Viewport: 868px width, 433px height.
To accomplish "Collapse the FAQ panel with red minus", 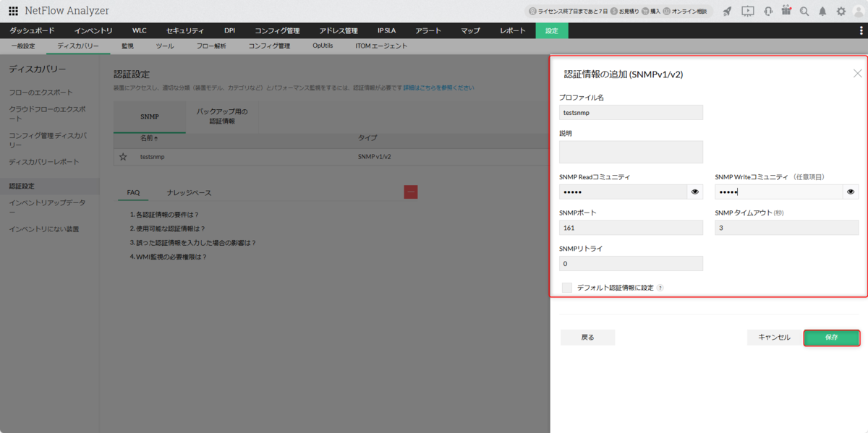I will pos(411,192).
